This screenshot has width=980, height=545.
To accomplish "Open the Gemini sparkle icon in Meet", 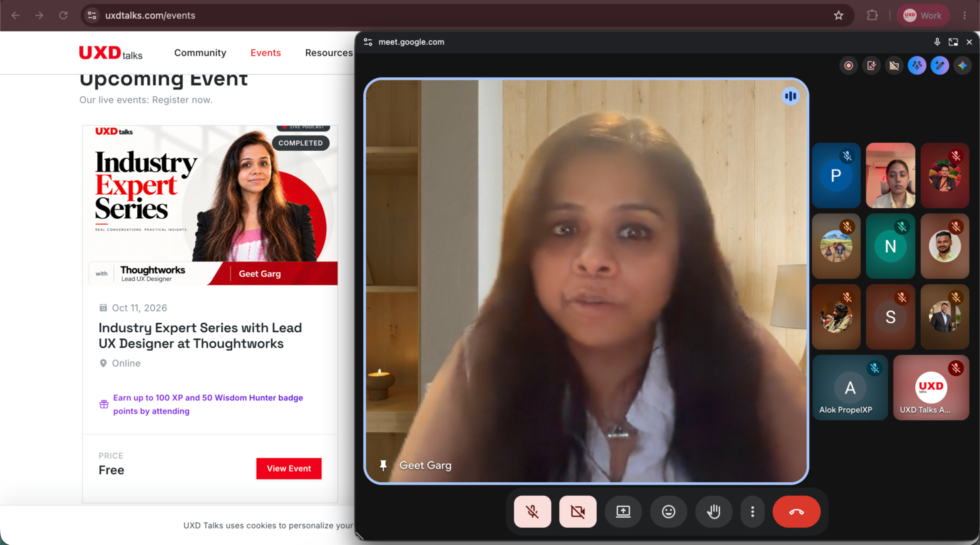I will pyautogui.click(x=963, y=65).
